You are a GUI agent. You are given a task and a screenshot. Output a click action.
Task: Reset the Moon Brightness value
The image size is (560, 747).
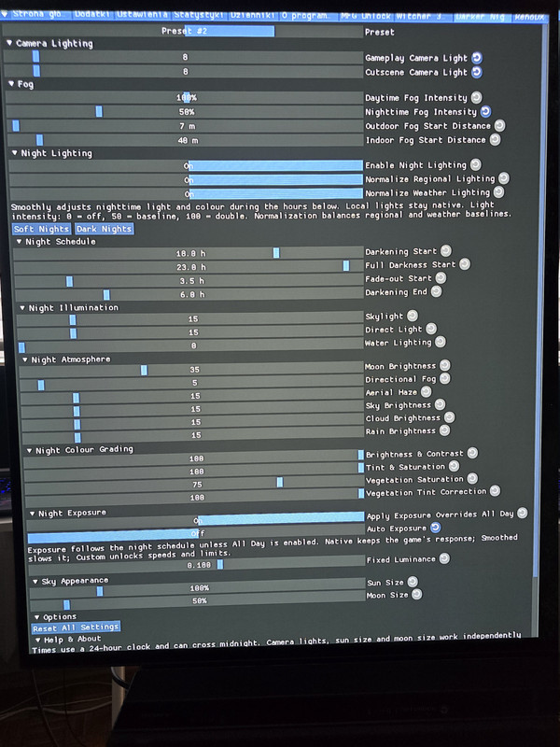[x=445, y=365]
